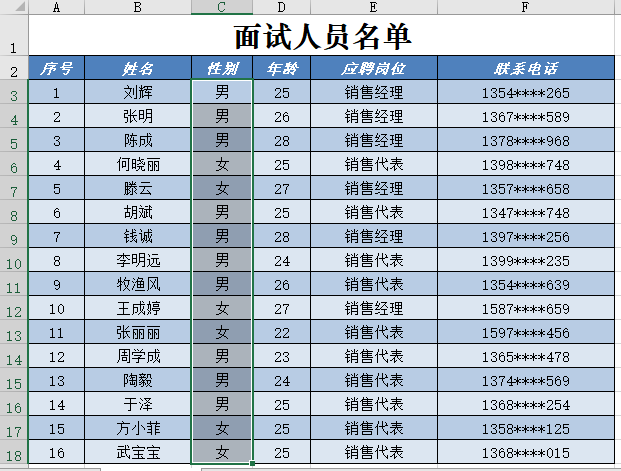Select row 2 header
The height and width of the screenshot is (471, 621).
pos(13,70)
